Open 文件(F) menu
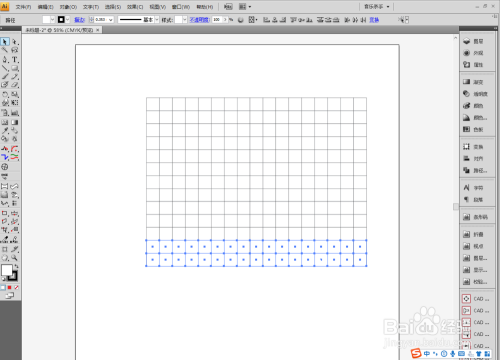Viewport: 500px width, 360px height. pyautogui.click(x=23, y=7)
